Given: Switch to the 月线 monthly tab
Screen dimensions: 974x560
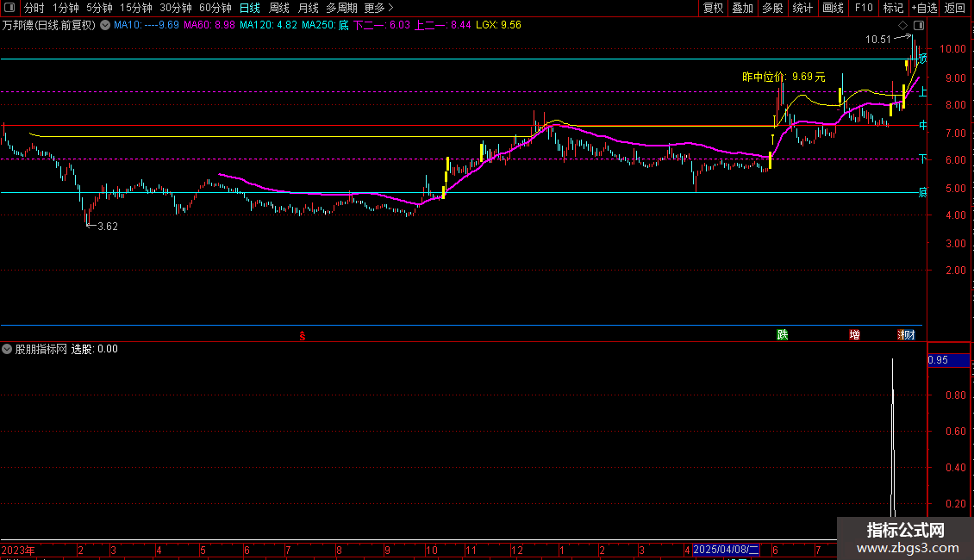Looking at the screenshot, I should pyautogui.click(x=308, y=8).
